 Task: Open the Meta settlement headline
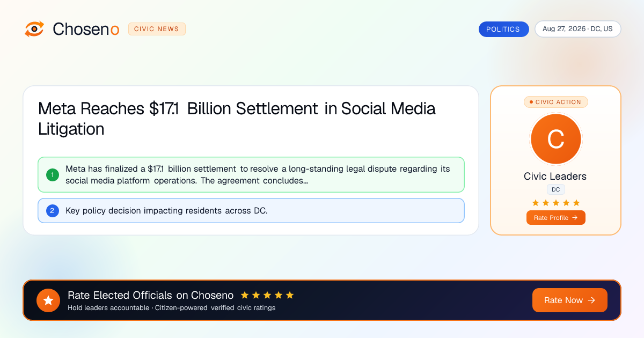[237, 119]
